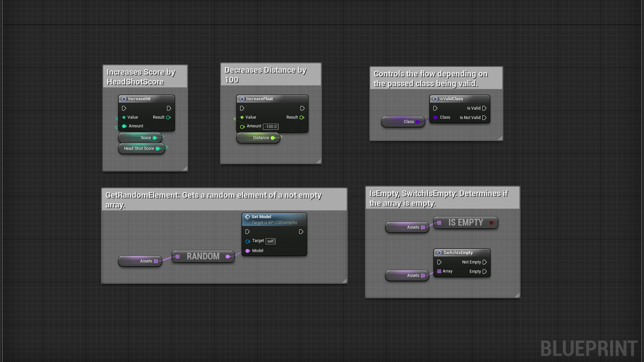Click the Is Valid exec pin on IsValidClass
The image size is (644, 362).
(484, 108)
